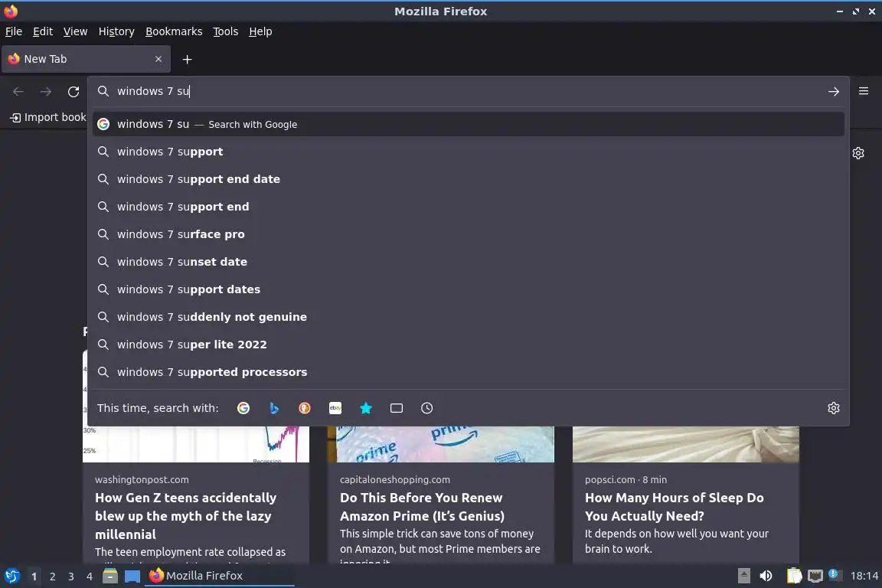The width and height of the screenshot is (882, 588).
Task: Choose suggestion 'windows 7 sunset date'
Action: (x=468, y=262)
